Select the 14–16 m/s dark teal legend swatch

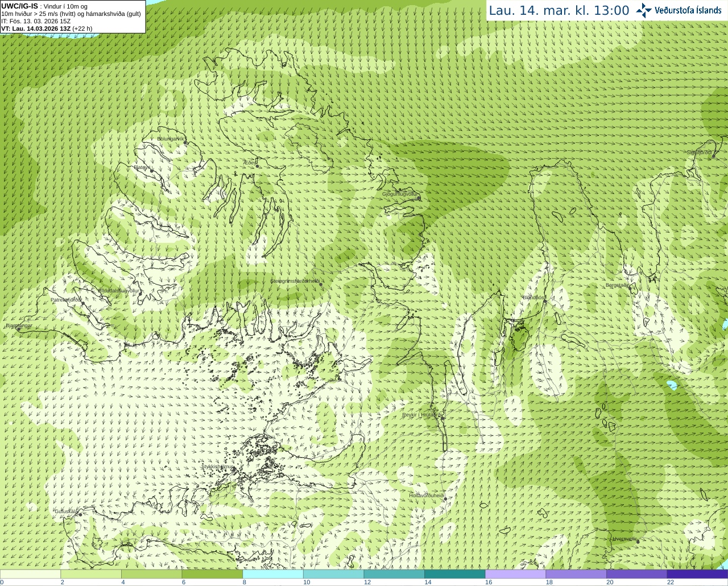(455, 574)
